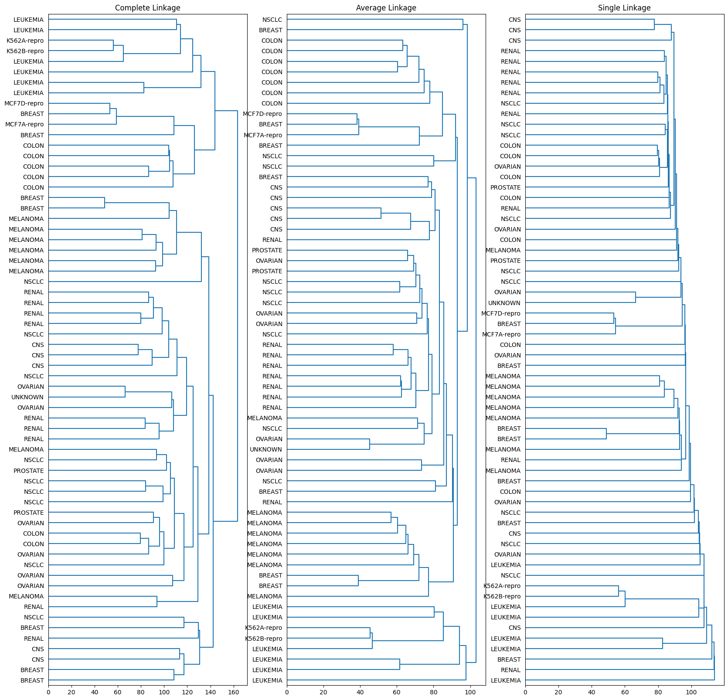The height and width of the screenshot is (700, 728).
Task: Click the 40 tick on Single Linkage axis
Action: pyautogui.click(x=592, y=691)
